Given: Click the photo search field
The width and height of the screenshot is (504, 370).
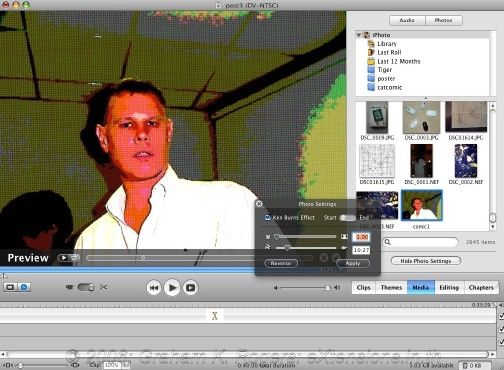Looking at the screenshot, I should click(421, 242).
